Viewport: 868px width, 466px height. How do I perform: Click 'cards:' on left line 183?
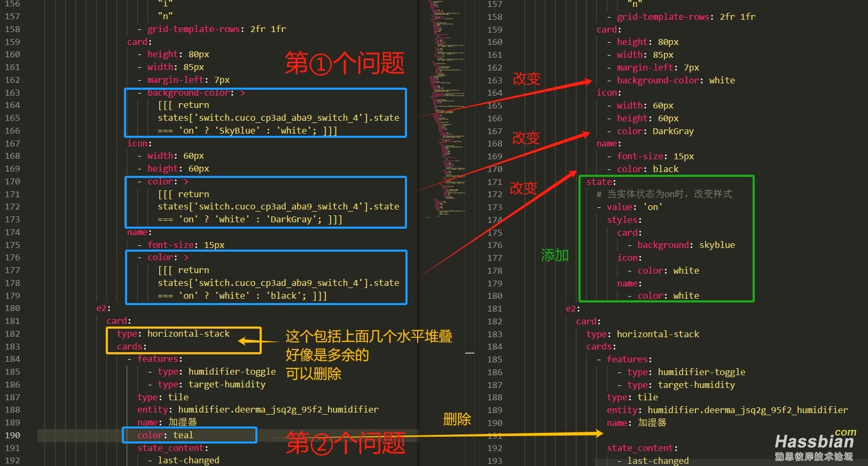point(131,346)
